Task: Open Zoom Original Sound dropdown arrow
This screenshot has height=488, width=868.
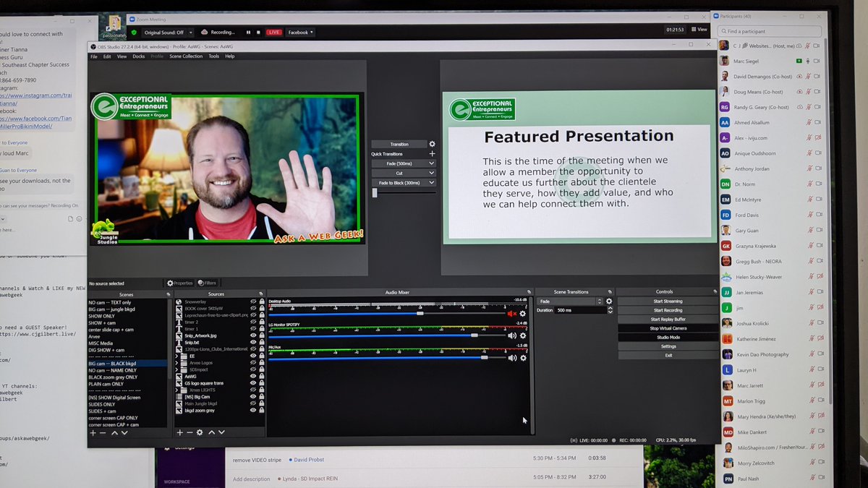Action: coord(191,32)
